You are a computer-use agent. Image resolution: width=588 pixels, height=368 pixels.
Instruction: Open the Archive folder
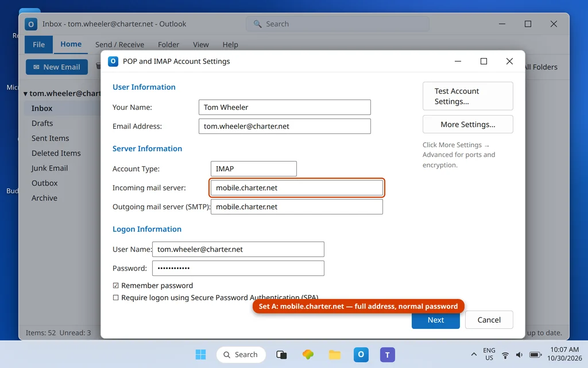click(62, 198)
